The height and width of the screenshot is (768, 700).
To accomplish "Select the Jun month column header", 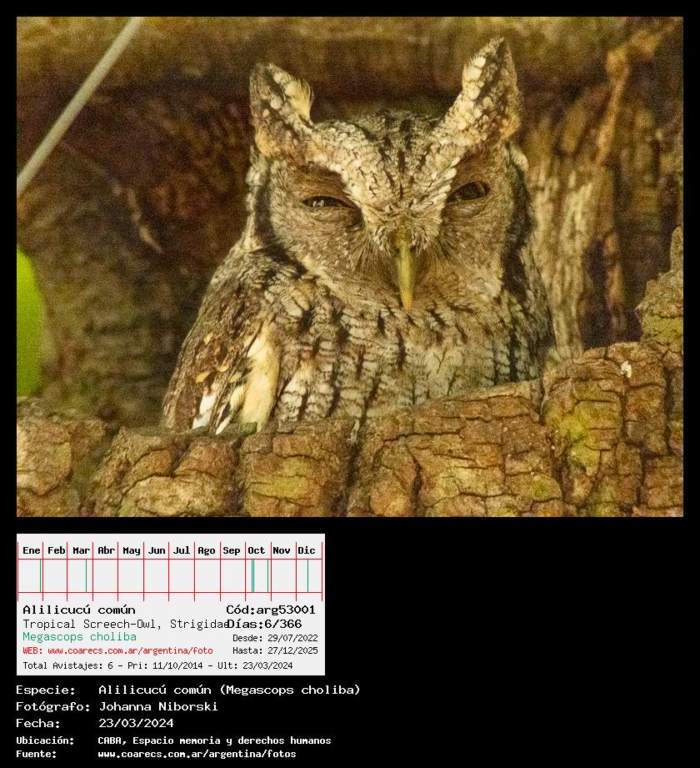I will coord(157,550).
